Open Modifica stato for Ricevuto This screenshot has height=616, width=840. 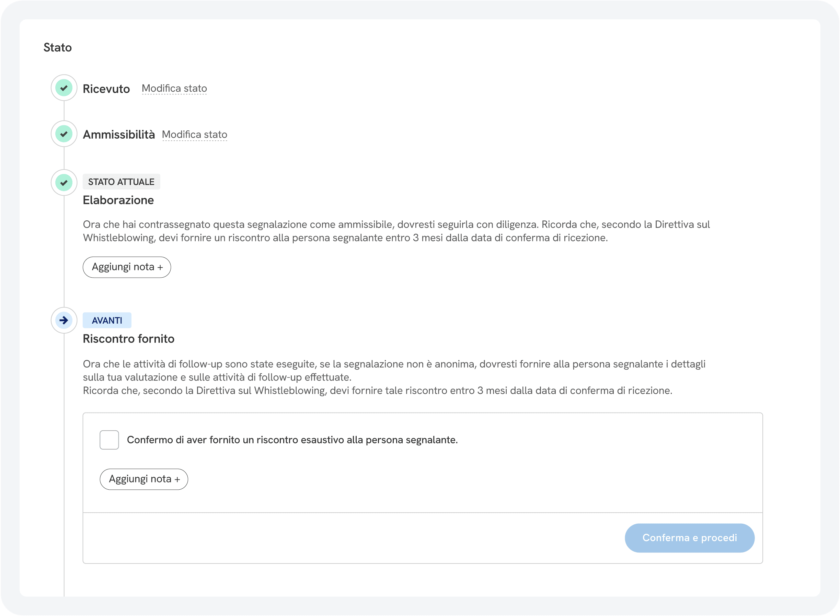pyautogui.click(x=174, y=89)
